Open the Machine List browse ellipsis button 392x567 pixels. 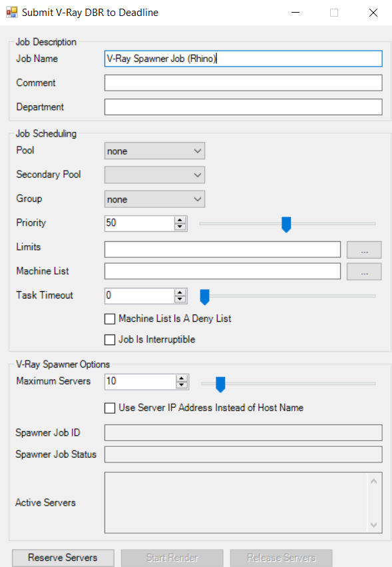pos(364,271)
